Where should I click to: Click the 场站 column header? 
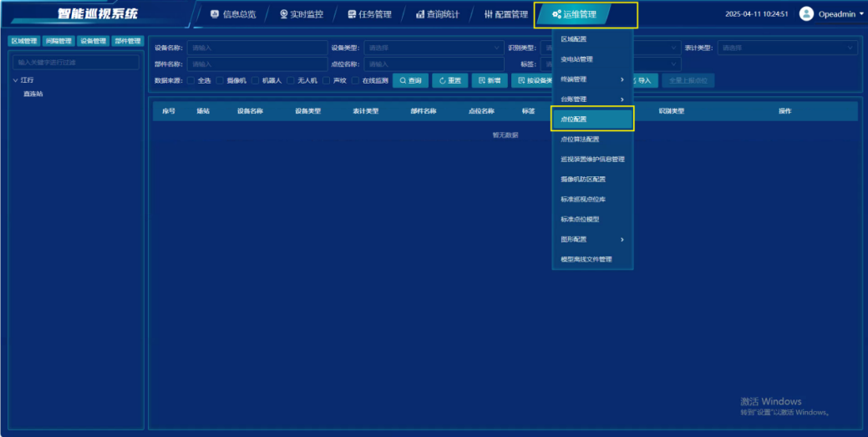(203, 111)
